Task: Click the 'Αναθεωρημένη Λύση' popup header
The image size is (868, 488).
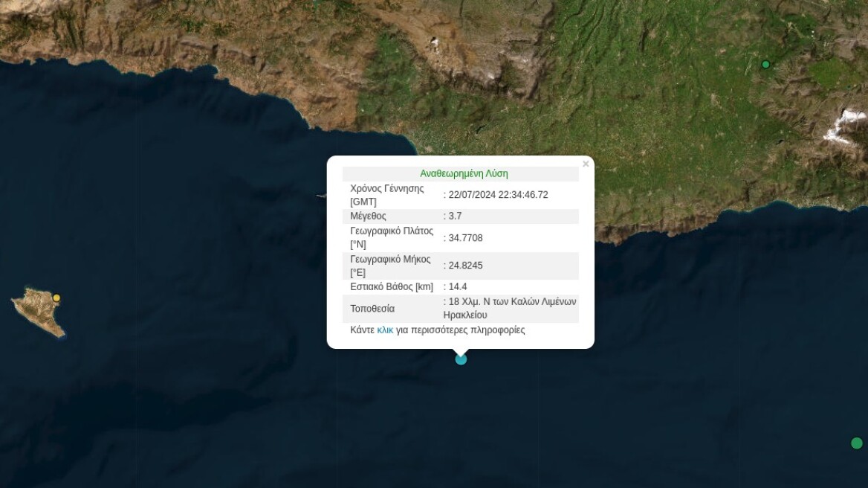Action: coord(464,173)
